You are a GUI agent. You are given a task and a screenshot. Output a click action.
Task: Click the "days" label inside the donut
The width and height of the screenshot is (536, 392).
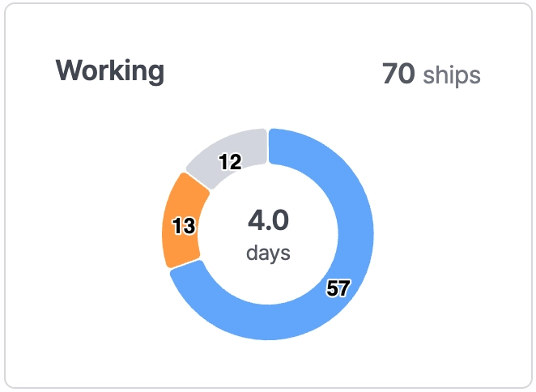[268, 253]
